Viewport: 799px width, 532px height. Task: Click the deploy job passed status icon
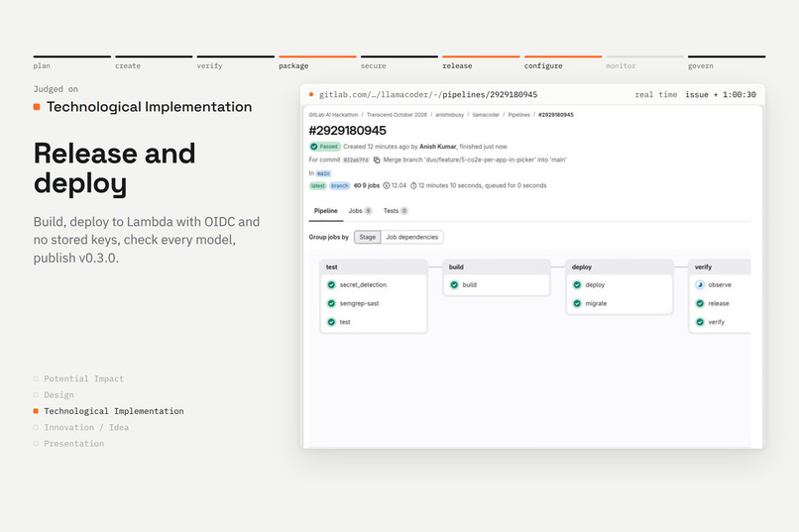tap(577, 285)
